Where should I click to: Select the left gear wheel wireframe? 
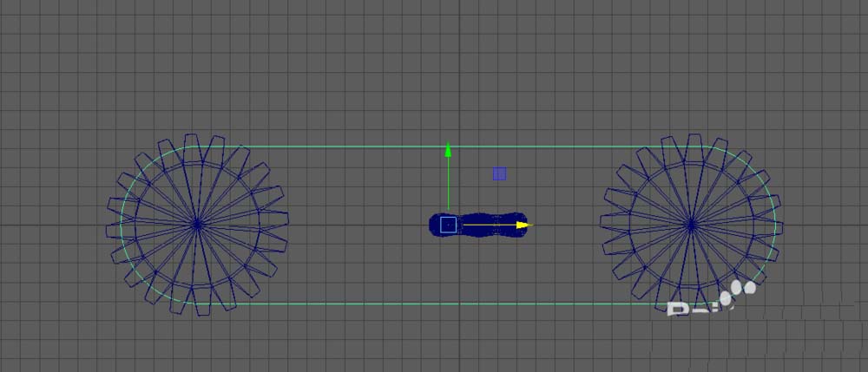(x=197, y=225)
